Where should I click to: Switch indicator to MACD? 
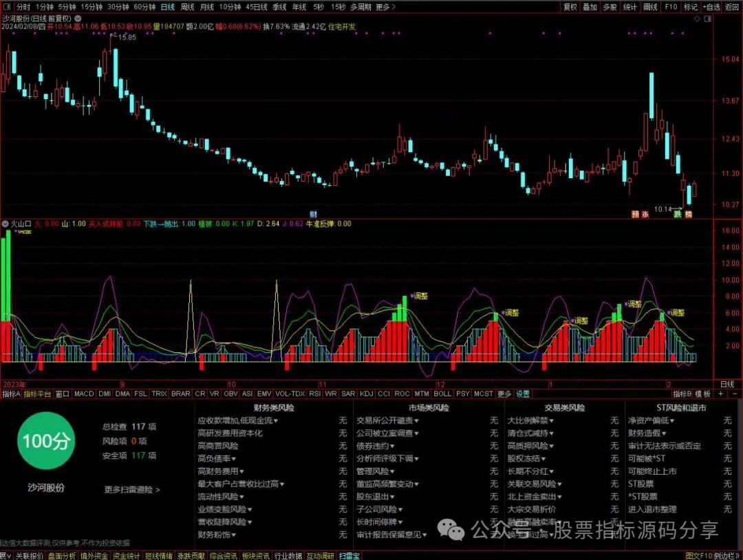coord(84,394)
